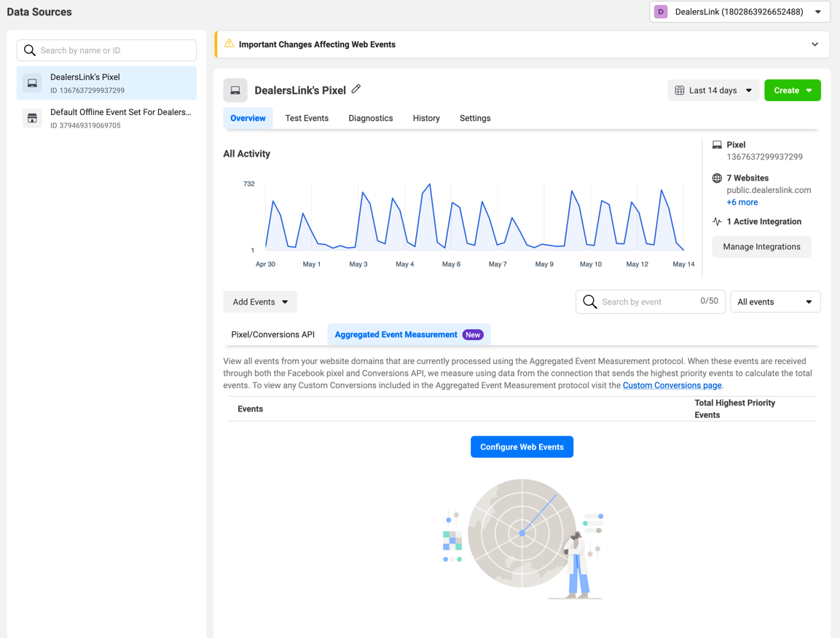Expand the Important Changes banner chevron
This screenshot has height=638, width=840.
coord(815,44)
